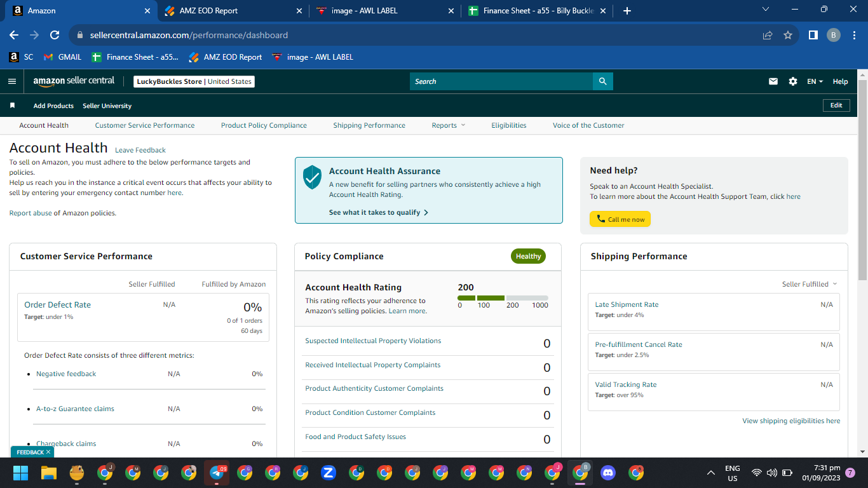Show hidden icons in the system tray
868x488 pixels.
(x=711, y=473)
